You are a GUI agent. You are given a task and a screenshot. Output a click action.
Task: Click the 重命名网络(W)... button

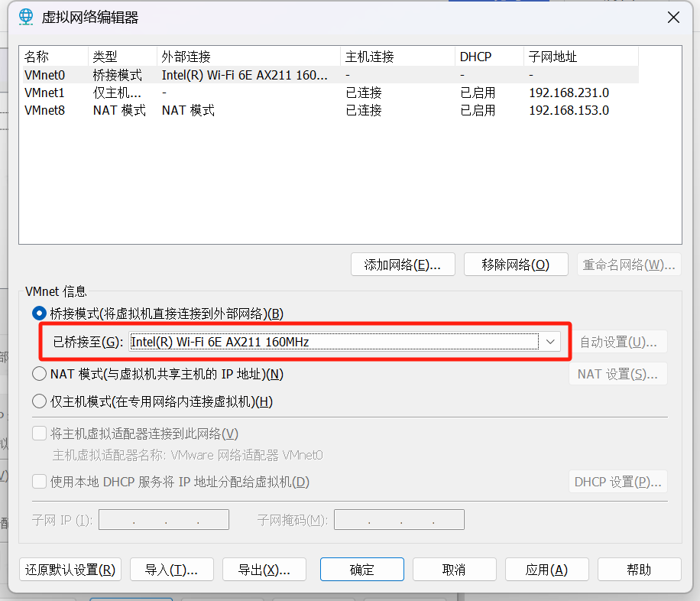(x=629, y=265)
